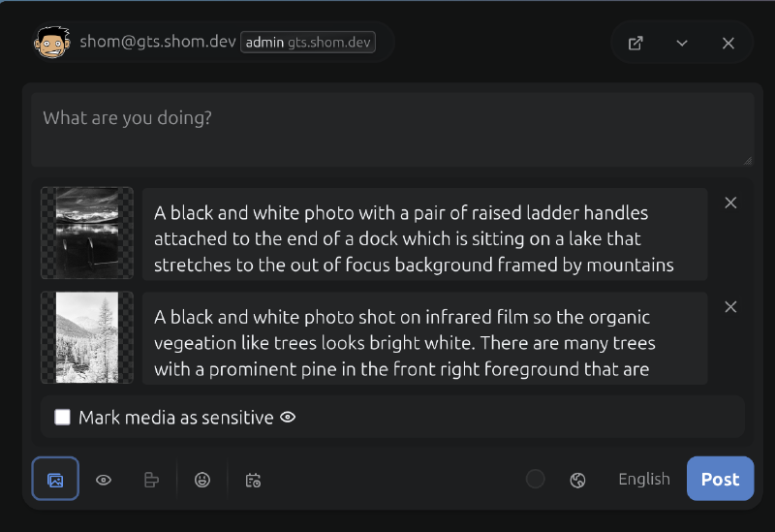Edit the dock photo alt text description

click(x=424, y=238)
